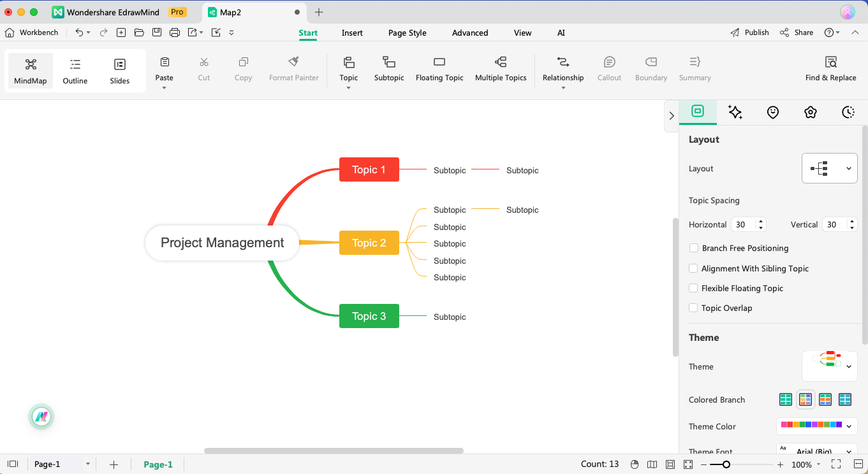Expand the Relationship options arrow
Viewport: 868px width, 474px height.
coord(563,88)
